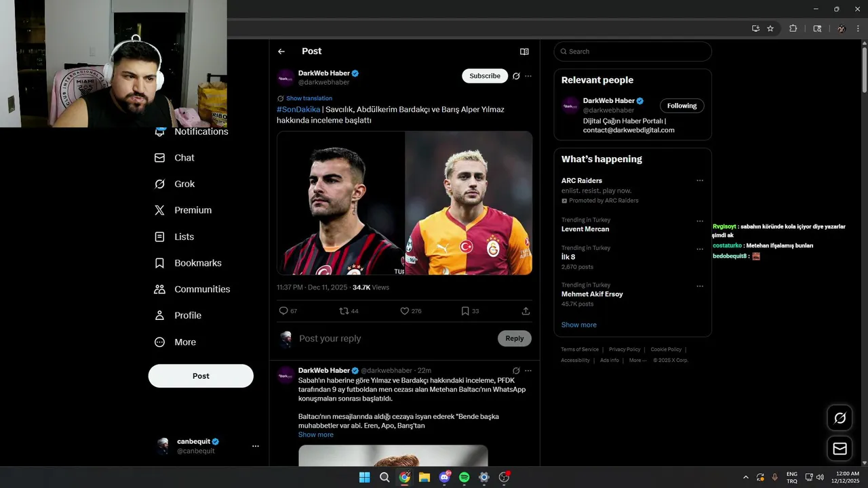Open Spotify from the taskbar

pos(464,477)
